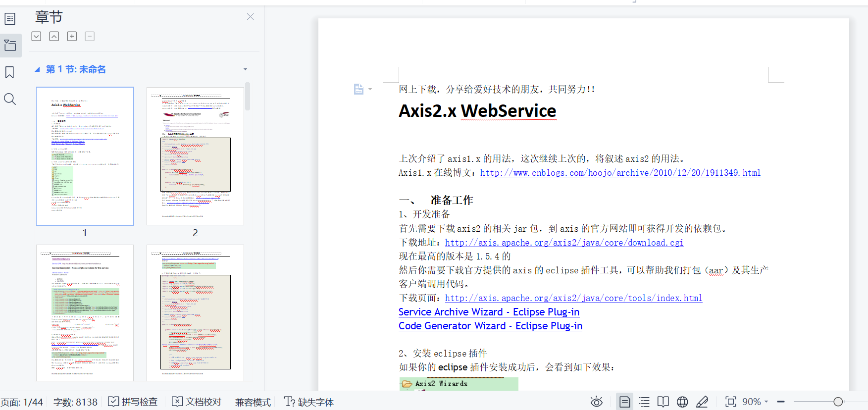Open the section options dropdown arrow
Image resolution: width=868 pixels, height=410 pixels.
[x=245, y=69]
